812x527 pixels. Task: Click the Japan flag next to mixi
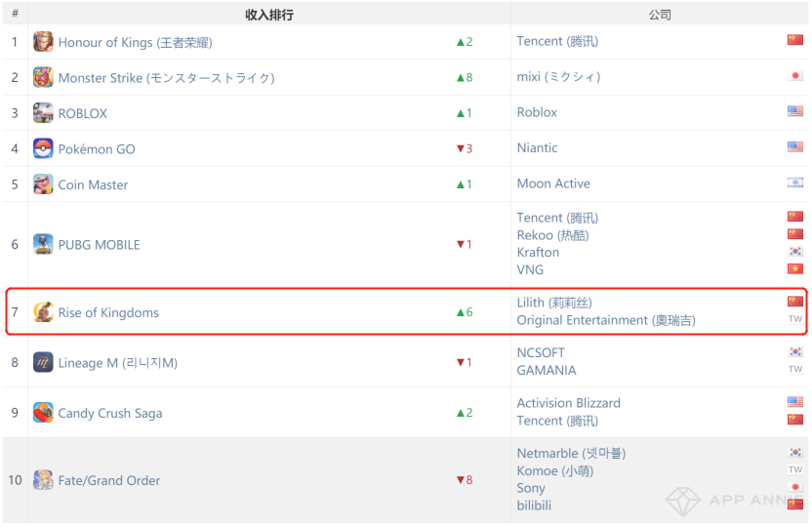point(794,76)
